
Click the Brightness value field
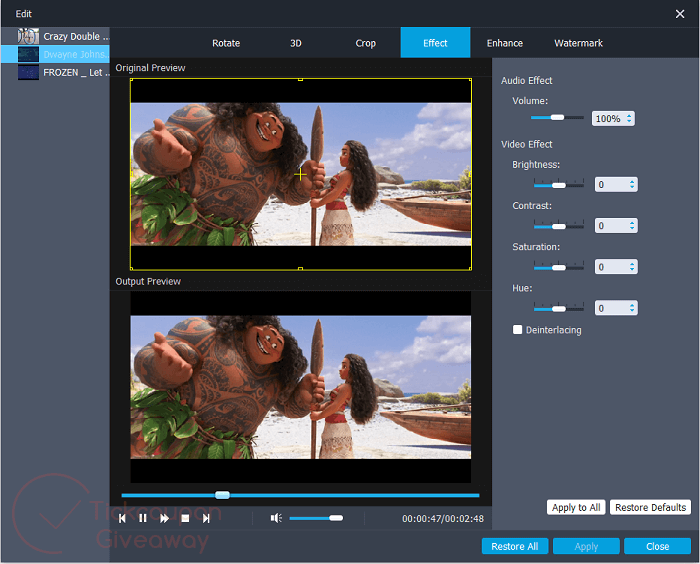(611, 184)
